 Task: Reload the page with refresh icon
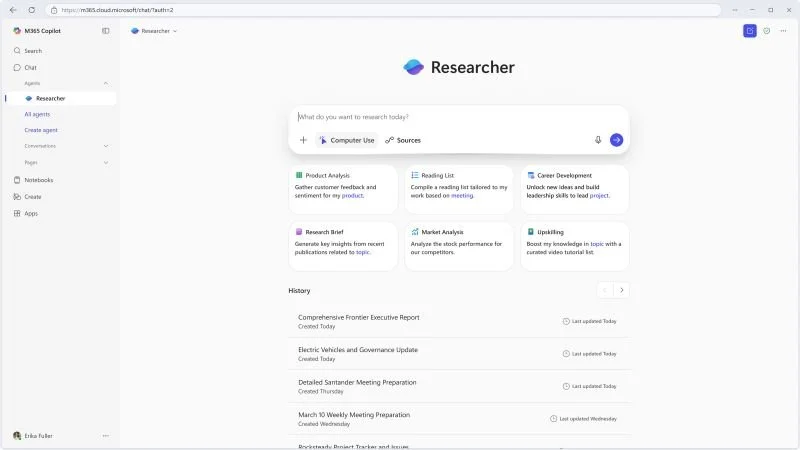32,10
